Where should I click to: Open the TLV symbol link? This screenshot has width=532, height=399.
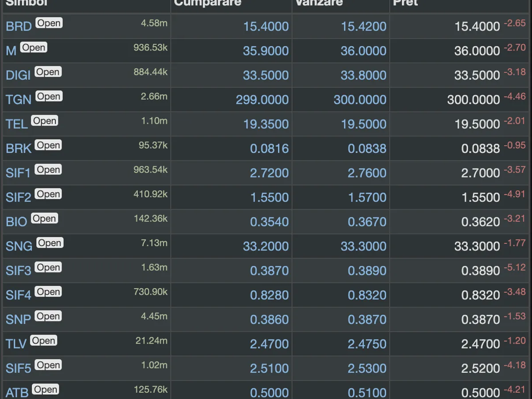point(16,344)
